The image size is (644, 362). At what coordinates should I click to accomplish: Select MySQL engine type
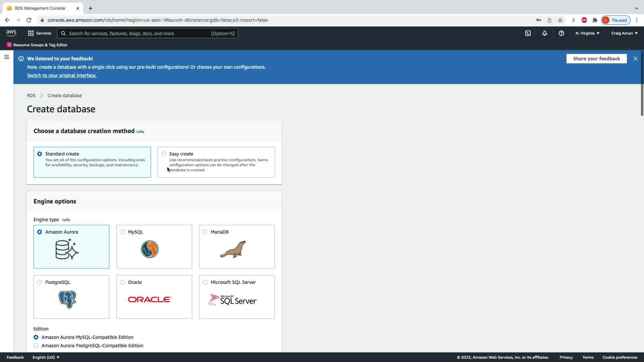click(122, 232)
